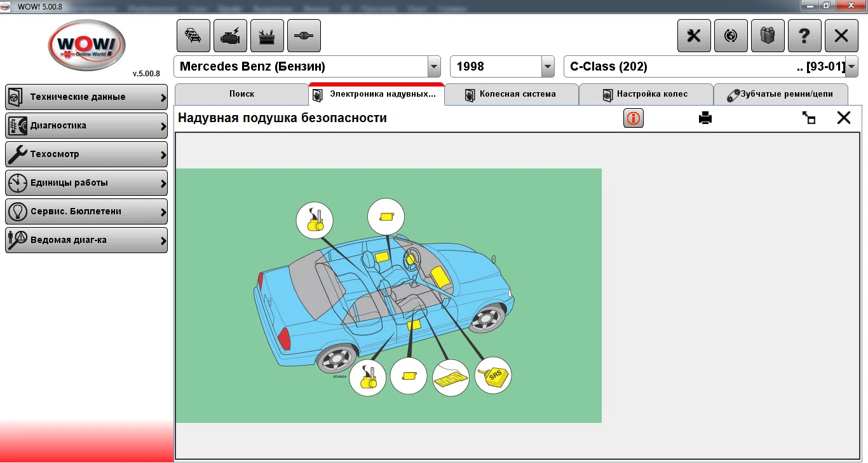Click the SRS control unit callout in diagram
The image size is (868, 463).
tap(493, 377)
